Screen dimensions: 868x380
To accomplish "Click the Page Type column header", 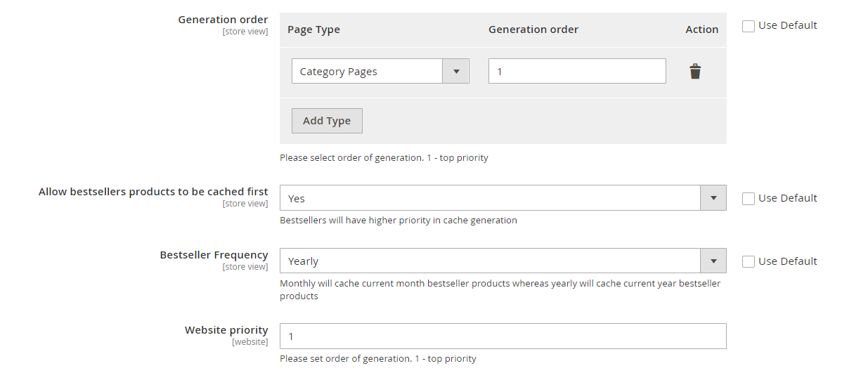I will coord(313,30).
